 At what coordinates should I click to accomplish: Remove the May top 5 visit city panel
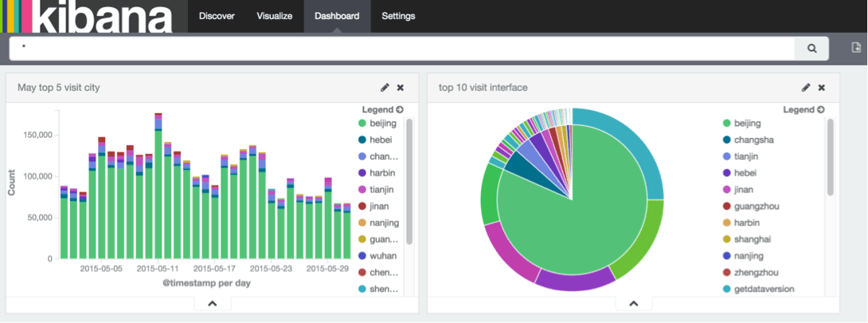click(x=401, y=88)
